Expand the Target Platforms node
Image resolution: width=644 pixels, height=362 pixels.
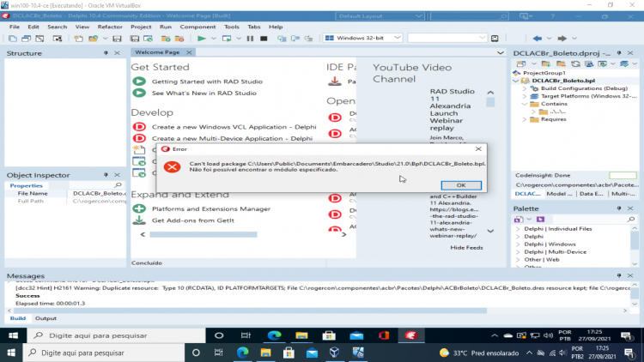tap(525, 96)
